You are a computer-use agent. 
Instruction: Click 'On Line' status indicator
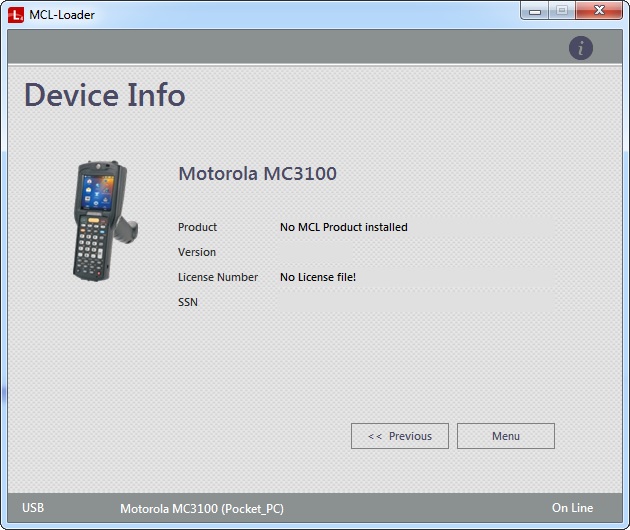coord(573,508)
